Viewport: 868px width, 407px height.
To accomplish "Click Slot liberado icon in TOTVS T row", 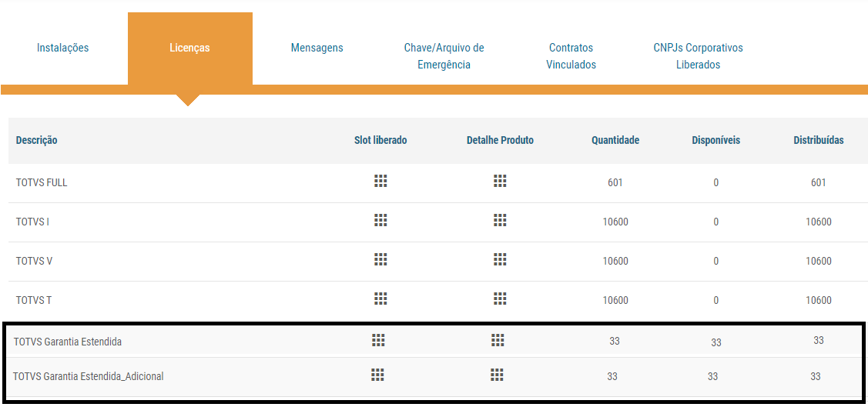I will tap(380, 299).
